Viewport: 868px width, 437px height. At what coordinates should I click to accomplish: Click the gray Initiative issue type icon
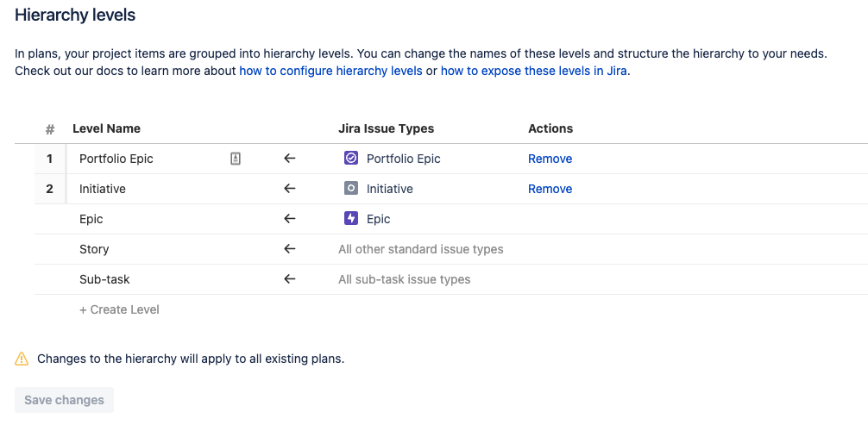click(x=351, y=189)
